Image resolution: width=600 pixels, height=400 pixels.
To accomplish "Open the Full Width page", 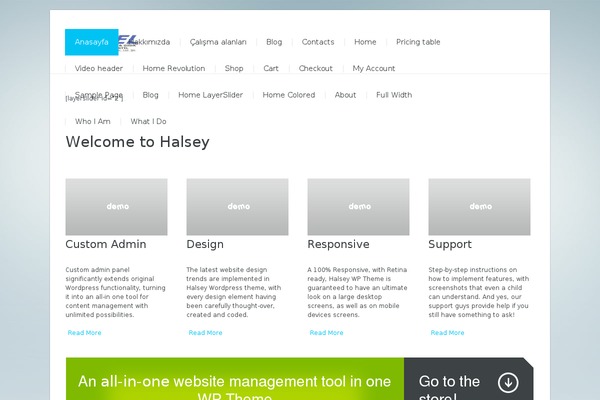I will click(394, 95).
